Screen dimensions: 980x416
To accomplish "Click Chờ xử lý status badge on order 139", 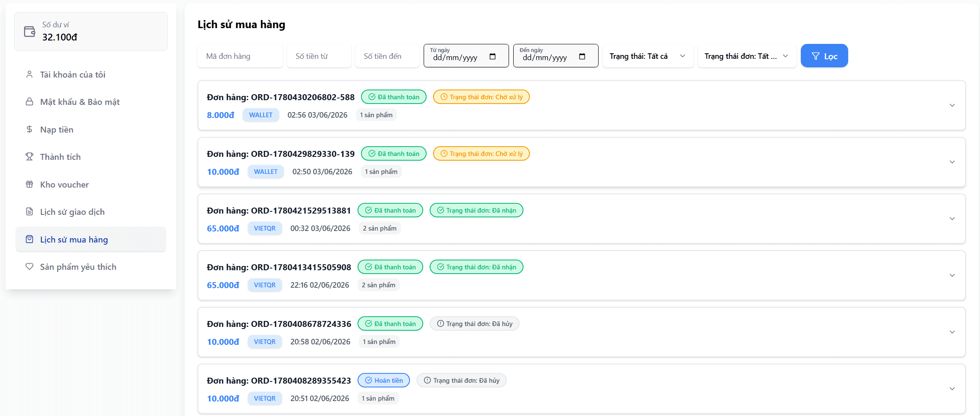I will pyautogui.click(x=481, y=153).
